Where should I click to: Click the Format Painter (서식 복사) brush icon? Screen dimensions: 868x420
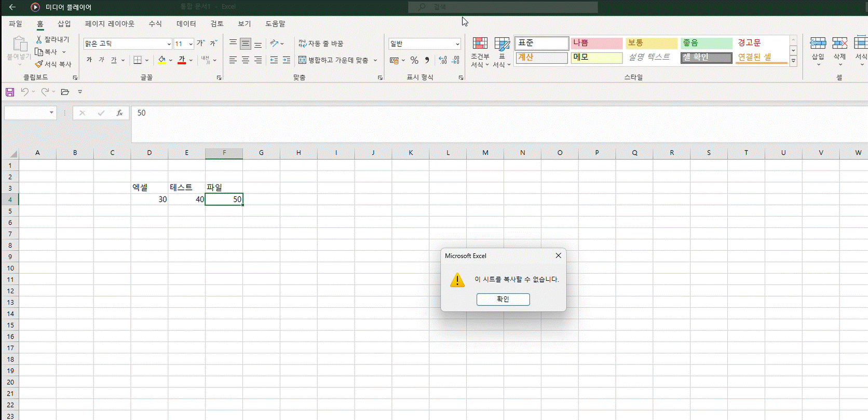click(x=39, y=64)
